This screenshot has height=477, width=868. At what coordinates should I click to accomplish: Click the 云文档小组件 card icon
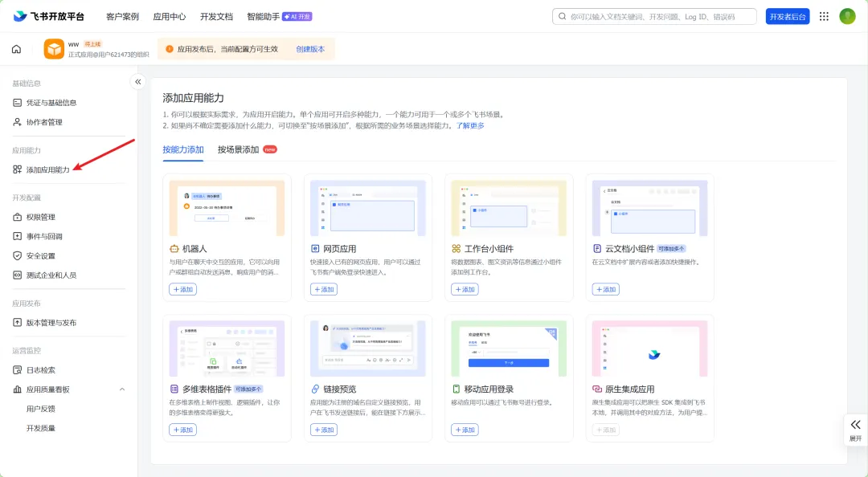597,249
